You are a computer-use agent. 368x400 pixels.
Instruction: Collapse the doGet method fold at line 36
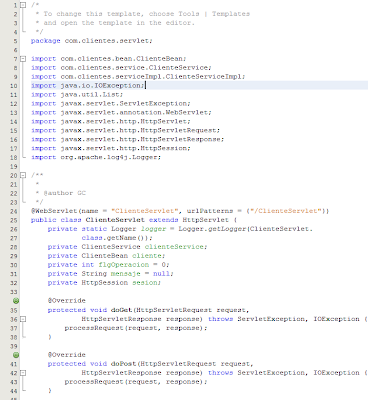click(x=23, y=319)
